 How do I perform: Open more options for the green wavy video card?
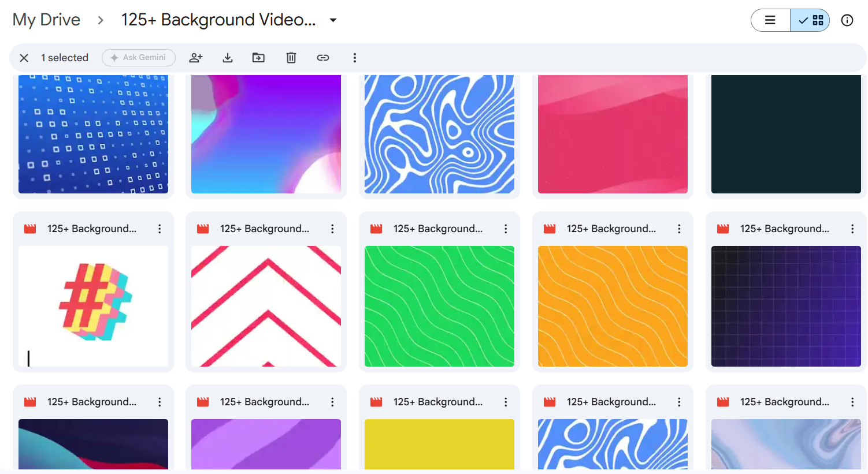point(506,229)
